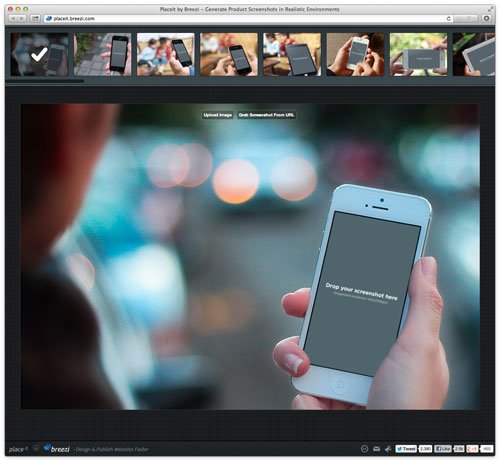Share via the Twitter Tweet button
Screen dimensions: 500x461
coord(406,449)
